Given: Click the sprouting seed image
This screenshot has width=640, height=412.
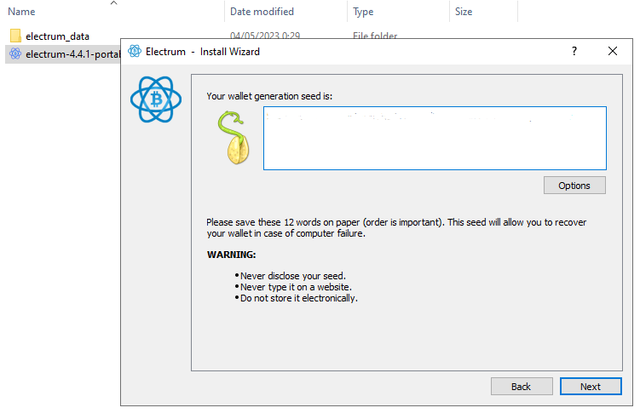Looking at the screenshot, I should click(x=235, y=138).
